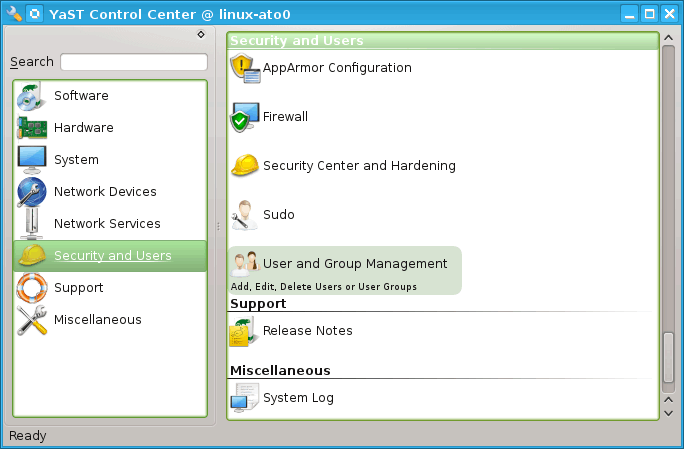Screen dimensions: 684x449
Task: Launch AppArmor Configuration shield icon
Action: [x=245, y=68]
